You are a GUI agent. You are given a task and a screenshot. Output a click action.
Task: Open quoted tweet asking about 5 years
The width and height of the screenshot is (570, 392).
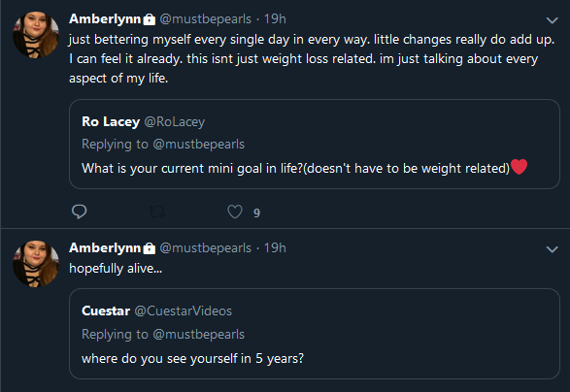click(x=315, y=334)
